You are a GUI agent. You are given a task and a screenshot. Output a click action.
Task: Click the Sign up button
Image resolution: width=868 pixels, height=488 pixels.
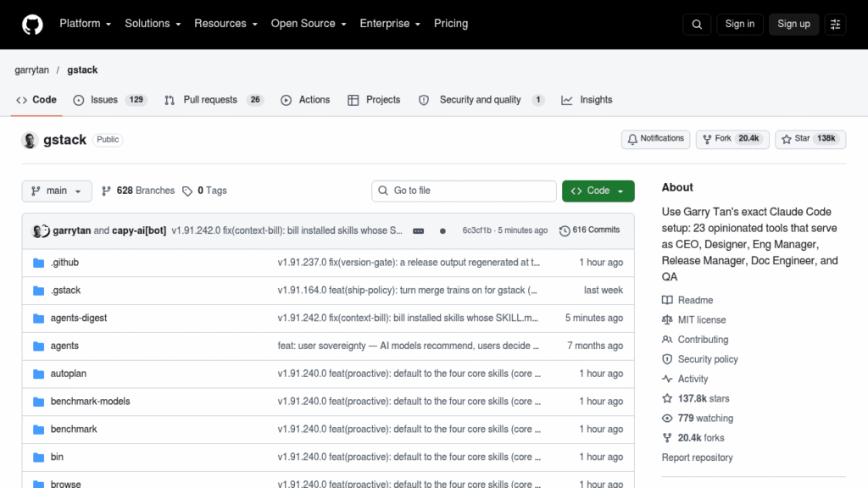pos(793,25)
